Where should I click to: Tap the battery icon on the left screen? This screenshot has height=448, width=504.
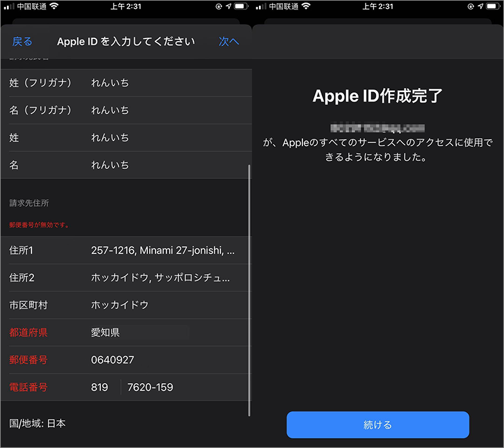point(239,8)
